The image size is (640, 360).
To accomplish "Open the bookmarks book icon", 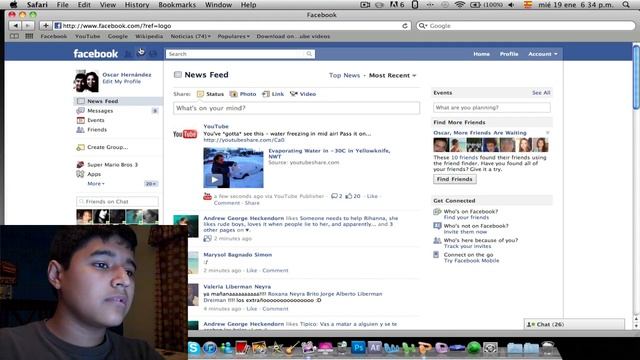I will coord(14,36).
